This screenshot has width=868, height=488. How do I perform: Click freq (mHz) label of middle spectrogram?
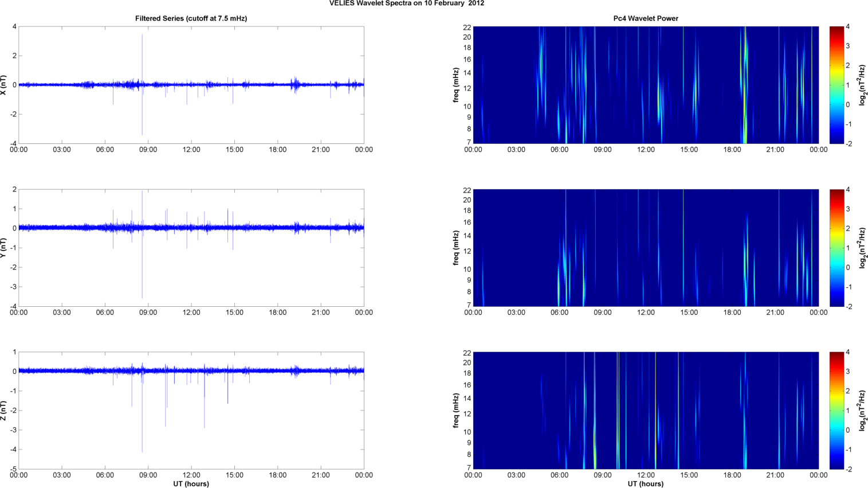(x=456, y=248)
